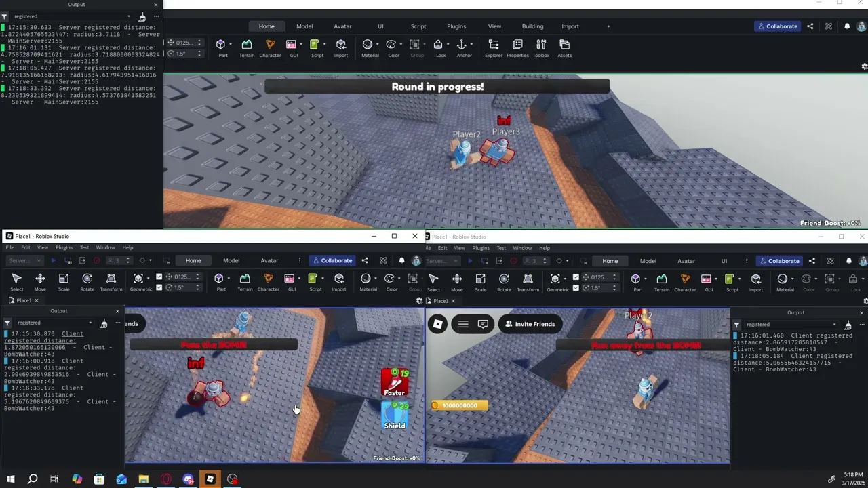This screenshot has height=488, width=868.
Task: Open Test menu in bottom-left window
Action: pos(84,247)
